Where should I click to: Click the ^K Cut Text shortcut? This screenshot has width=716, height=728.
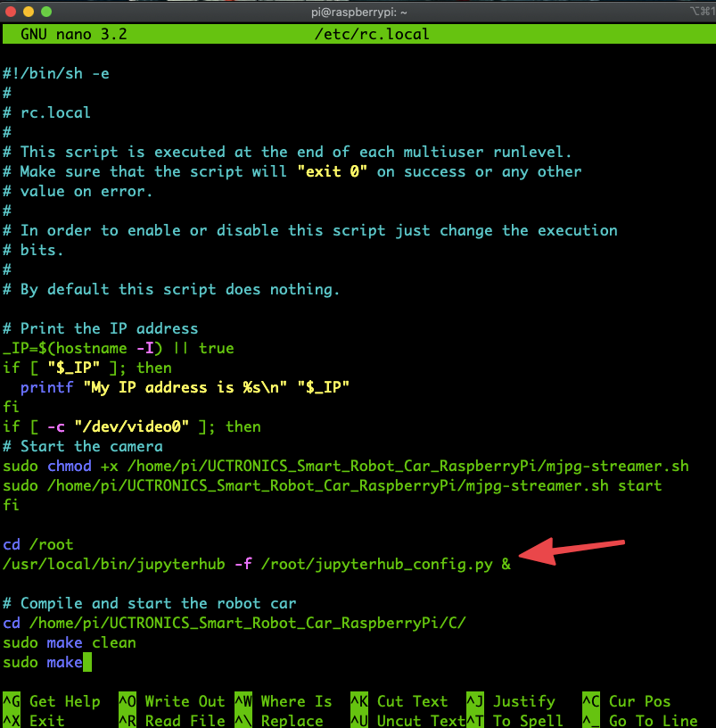[399, 701]
